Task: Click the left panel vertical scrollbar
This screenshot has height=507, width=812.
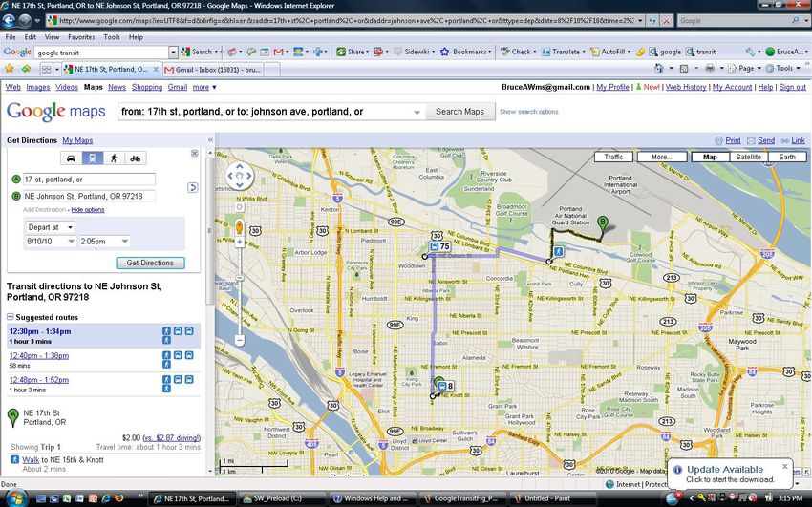Action: pos(210,232)
